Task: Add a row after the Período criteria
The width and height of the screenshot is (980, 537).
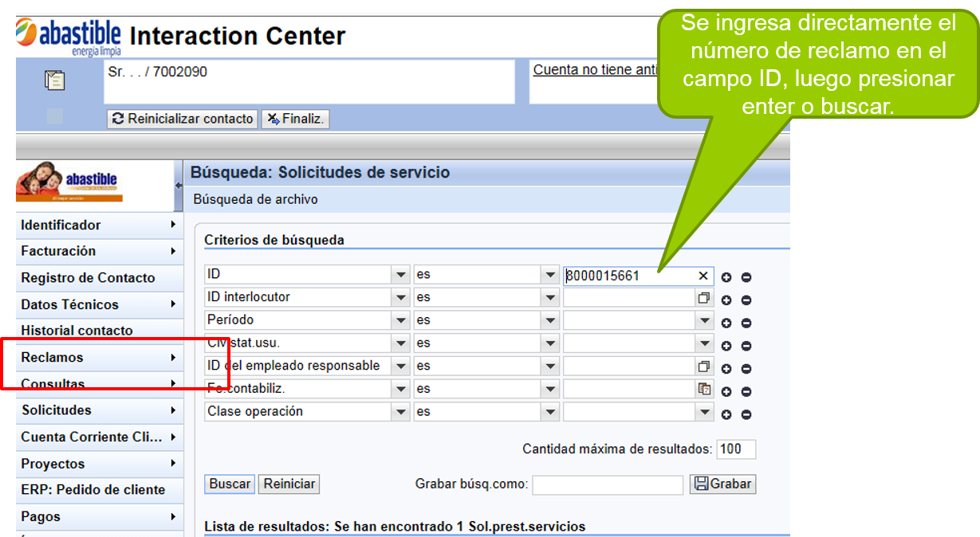Action: [726, 323]
